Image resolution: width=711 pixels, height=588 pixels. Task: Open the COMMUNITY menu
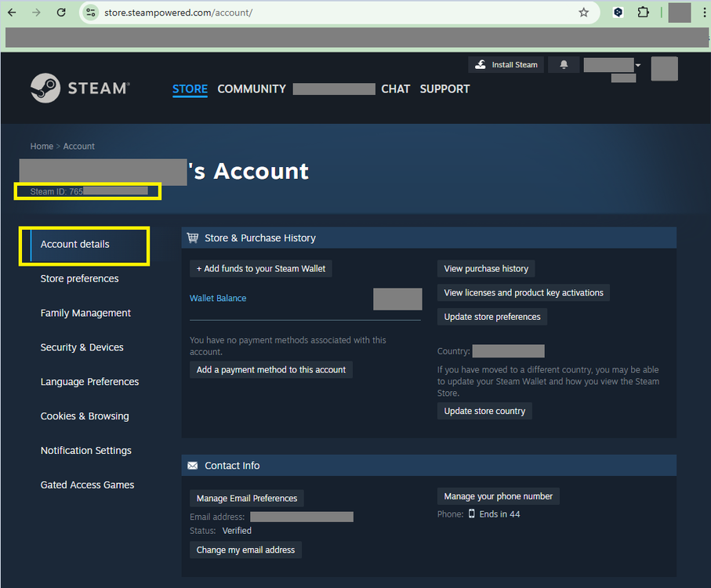pyautogui.click(x=252, y=89)
